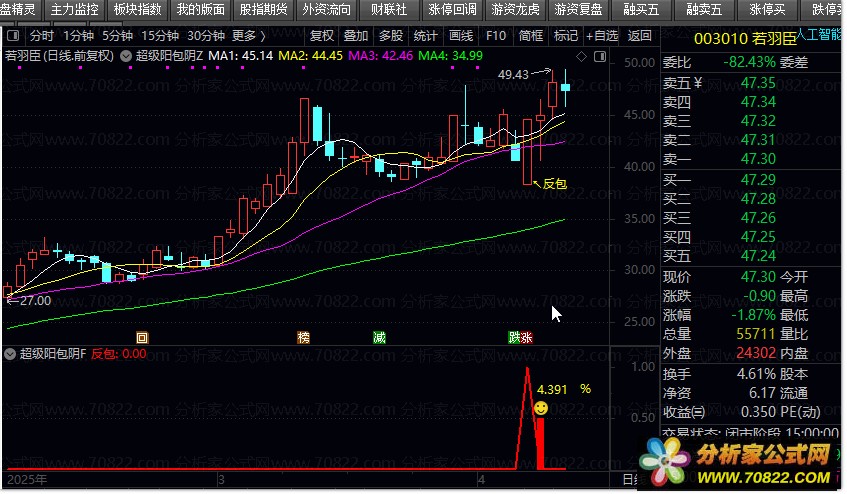Open the 财联社 tab
The width and height of the screenshot is (847, 494).
(389, 9)
